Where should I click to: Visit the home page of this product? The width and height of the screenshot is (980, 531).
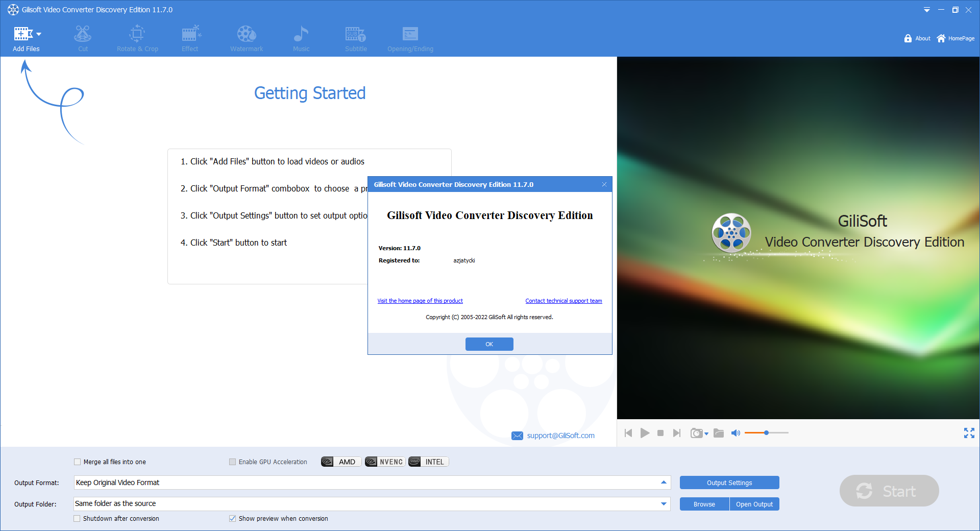tap(420, 301)
